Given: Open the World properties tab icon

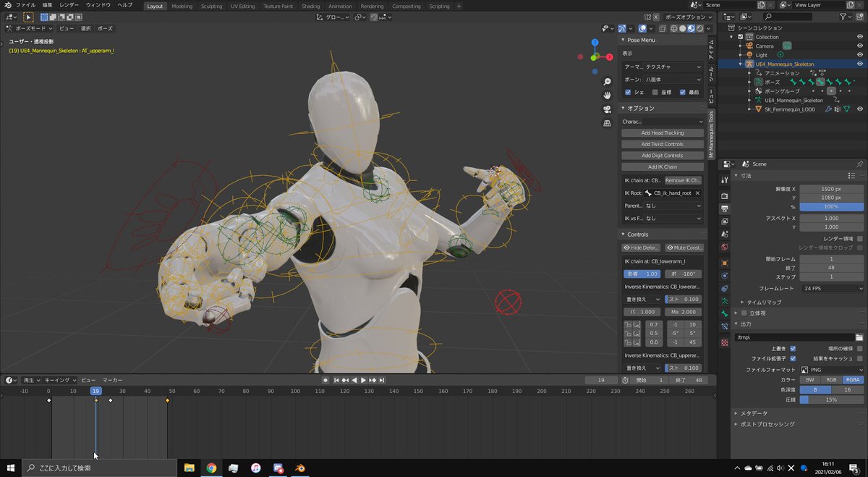Looking at the screenshot, I should click(x=725, y=247).
